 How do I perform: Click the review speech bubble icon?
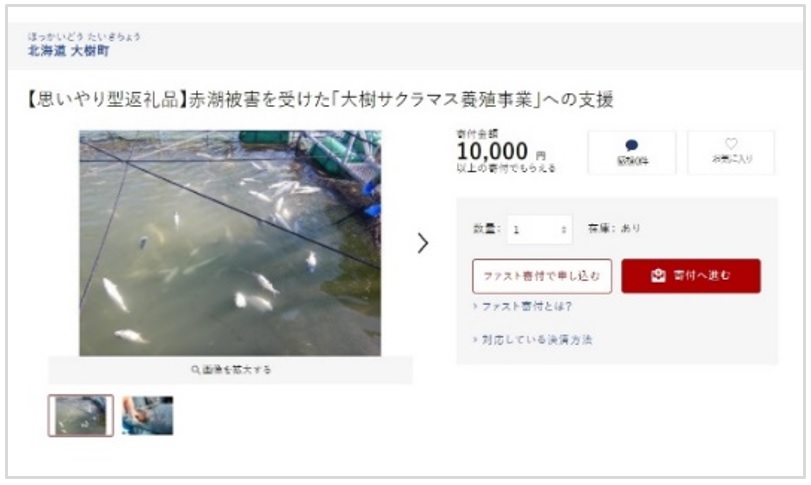(x=631, y=145)
